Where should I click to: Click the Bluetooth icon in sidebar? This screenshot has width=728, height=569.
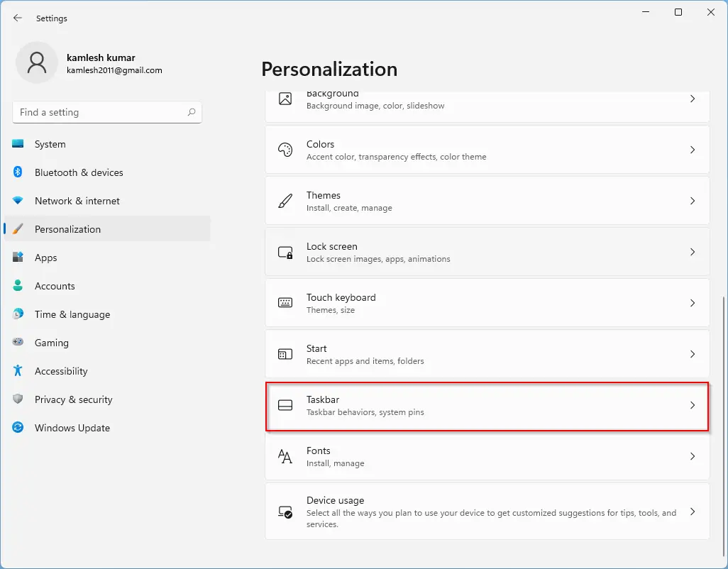point(18,172)
